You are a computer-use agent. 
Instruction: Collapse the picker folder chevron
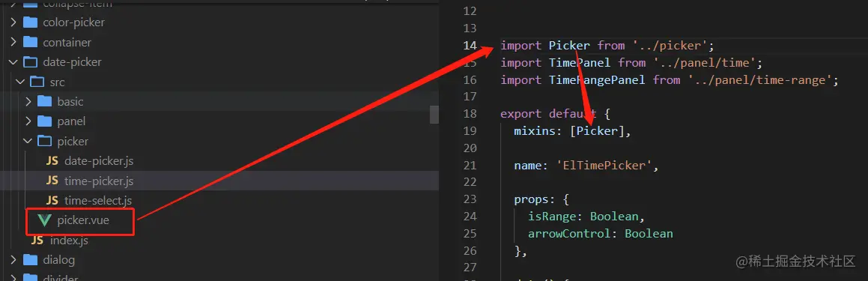tap(28, 142)
